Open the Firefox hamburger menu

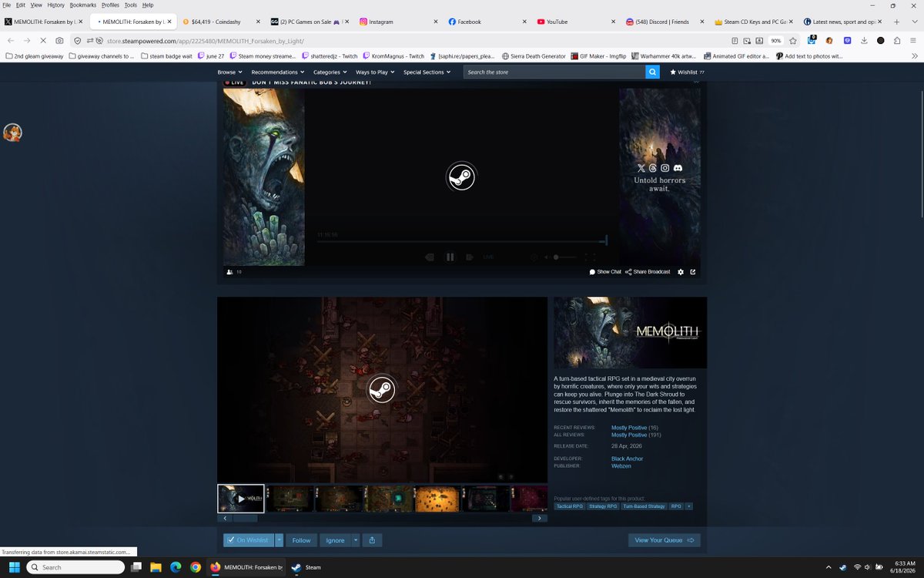tap(913, 40)
